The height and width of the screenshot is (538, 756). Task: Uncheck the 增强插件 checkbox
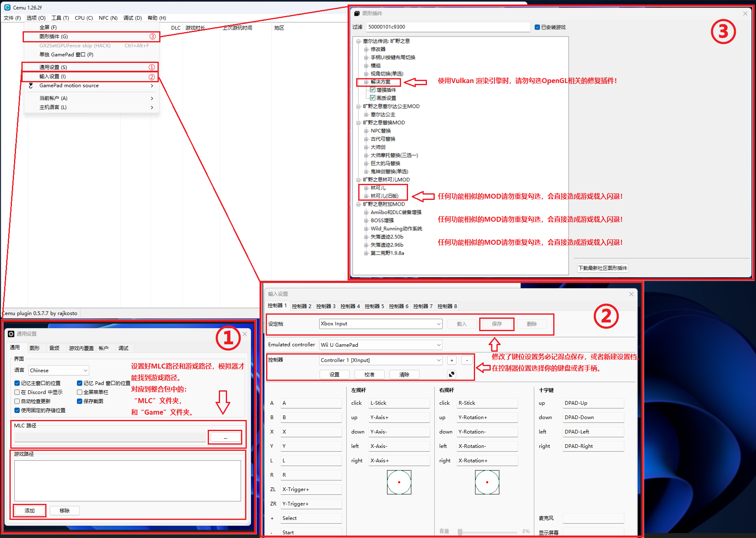point(373,90)
